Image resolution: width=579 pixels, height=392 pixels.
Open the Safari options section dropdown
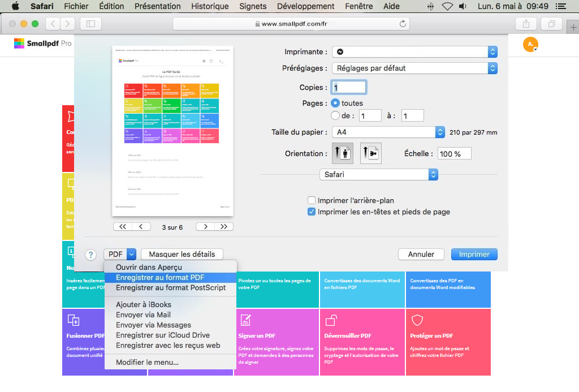tap(378, 174)
